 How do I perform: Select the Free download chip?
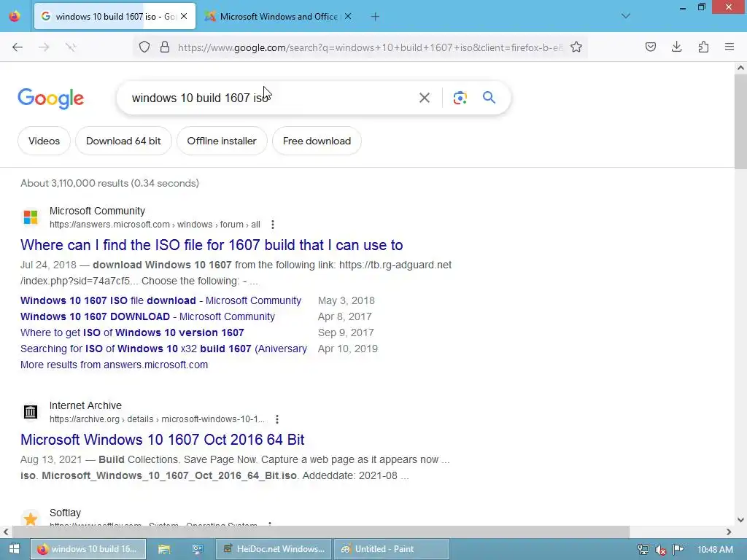[317, 141]
